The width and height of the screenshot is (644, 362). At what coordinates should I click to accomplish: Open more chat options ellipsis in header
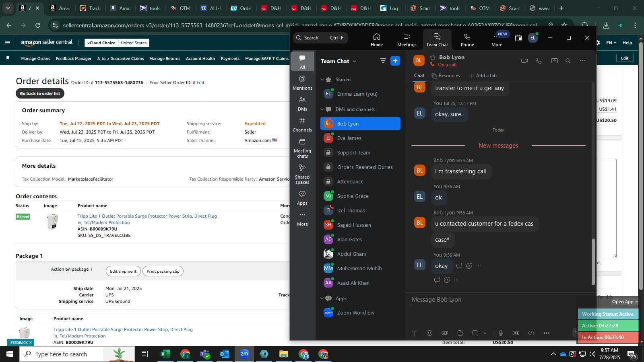[582, 61]
